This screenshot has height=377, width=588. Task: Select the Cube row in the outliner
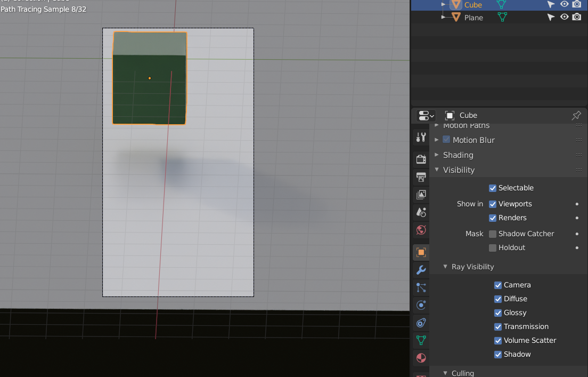coord(499,5)
